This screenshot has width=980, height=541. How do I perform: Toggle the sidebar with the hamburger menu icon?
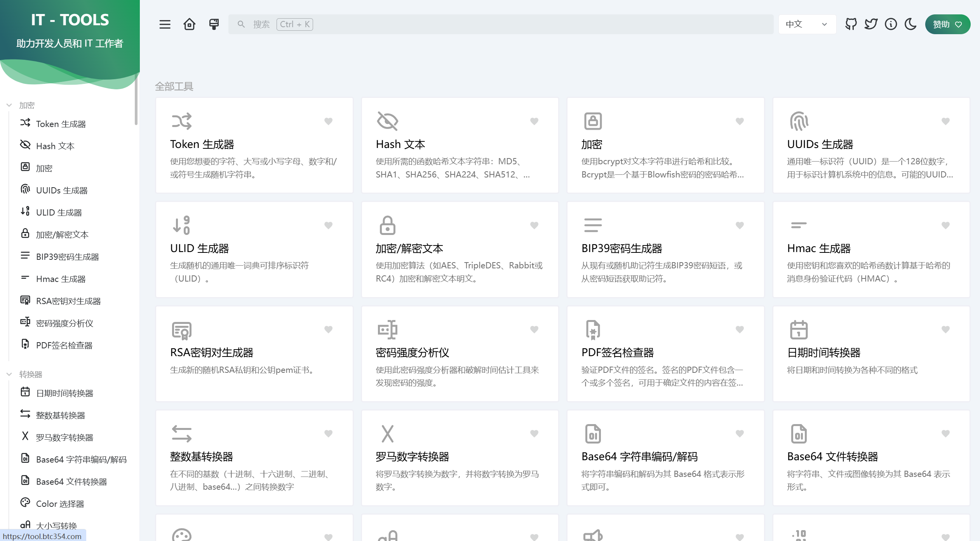pos(165,24)
